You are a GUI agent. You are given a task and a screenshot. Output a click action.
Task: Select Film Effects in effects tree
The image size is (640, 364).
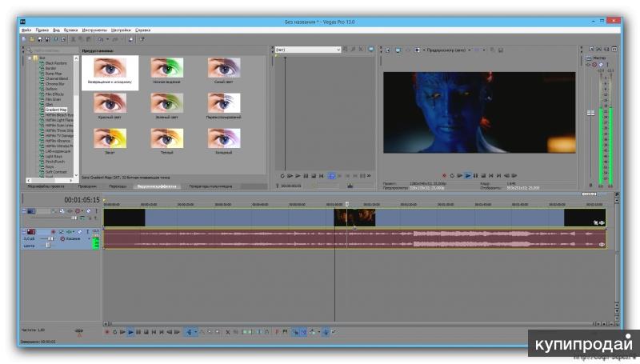click(54, 94)
